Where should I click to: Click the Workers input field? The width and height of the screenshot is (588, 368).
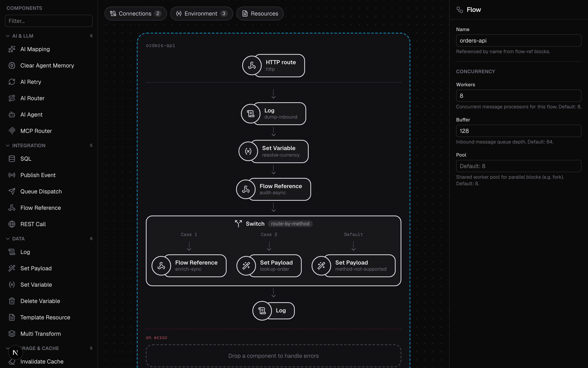(x=519, y=96)
